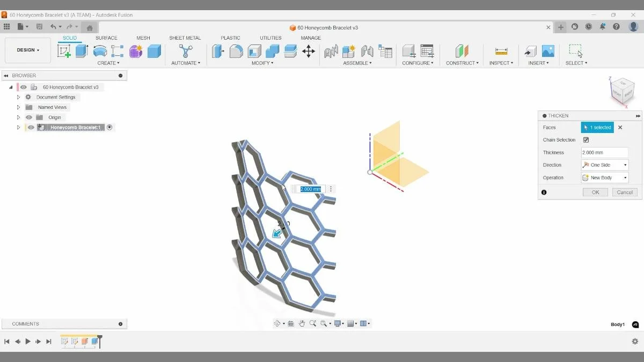Select the Shell tool

click(253, 51)
